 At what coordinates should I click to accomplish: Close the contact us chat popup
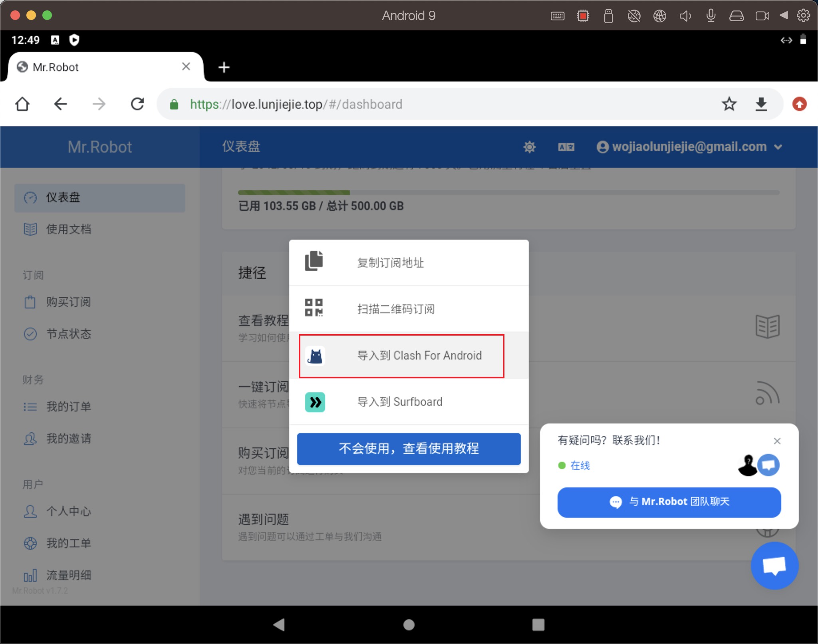(x=777, y=441)
